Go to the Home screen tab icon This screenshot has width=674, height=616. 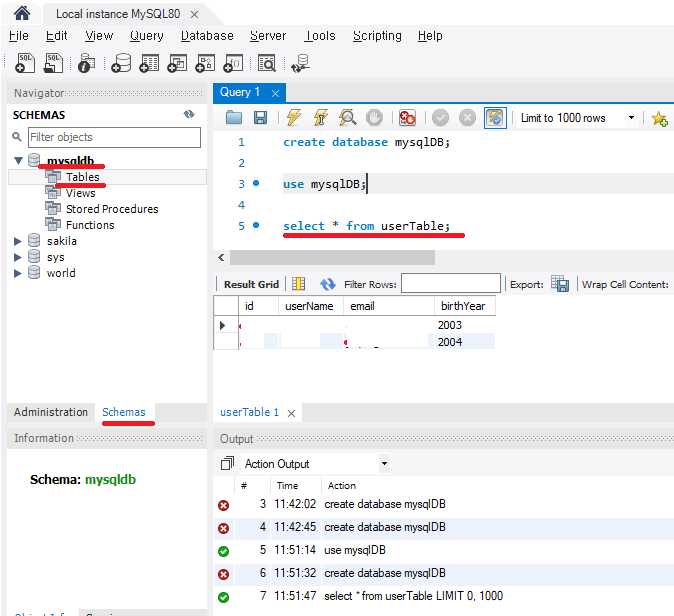click(x=22, y=13)
